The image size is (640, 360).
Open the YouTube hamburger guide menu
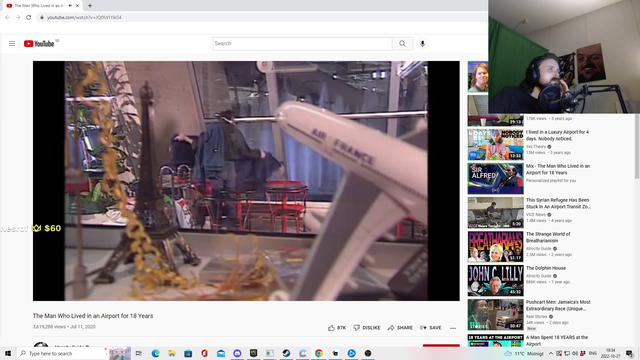click(x=12, y=44)
